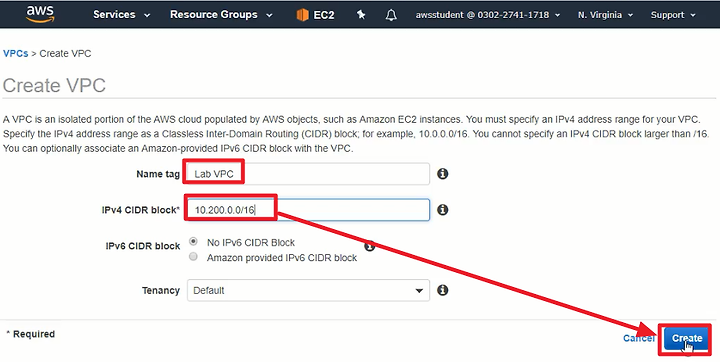
Task: Select No IPv6 CIDR Block radio button
Action: [x=193, y=242]
